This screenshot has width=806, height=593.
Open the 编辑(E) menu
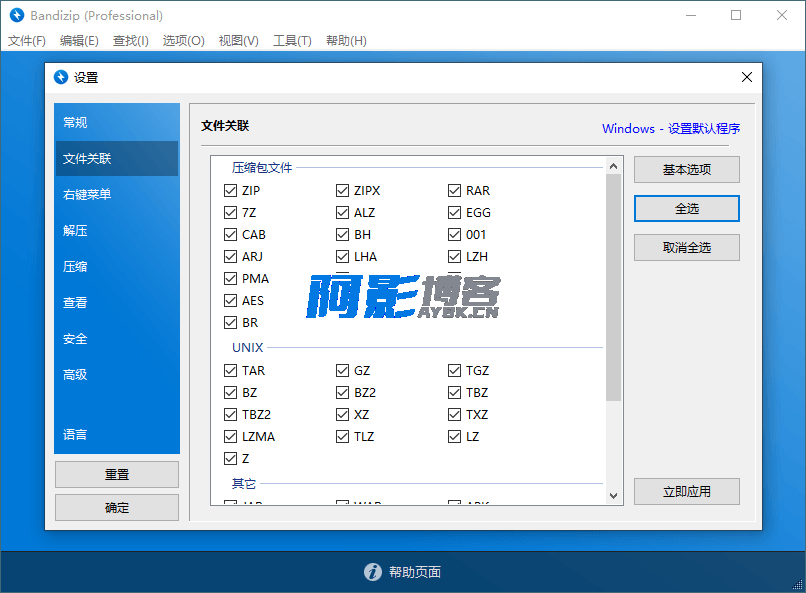[79, 41]
